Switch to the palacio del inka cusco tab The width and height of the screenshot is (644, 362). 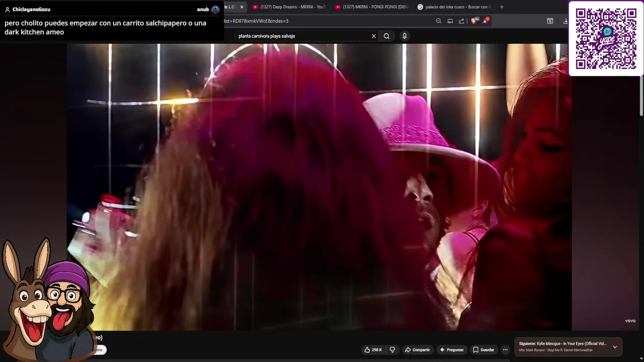coord(454,7)
